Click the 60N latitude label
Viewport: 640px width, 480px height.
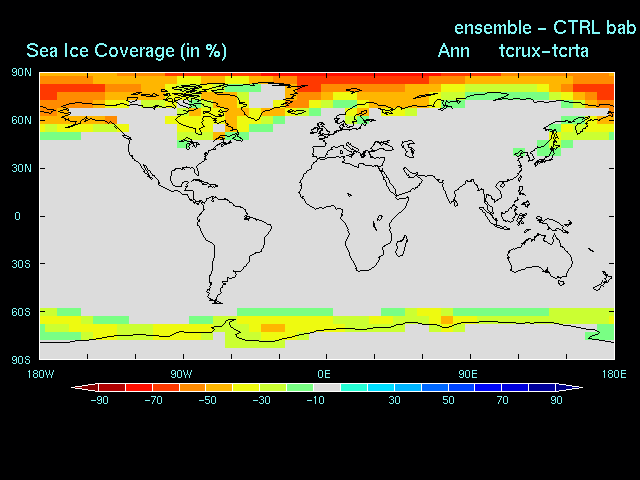[21, 120]
